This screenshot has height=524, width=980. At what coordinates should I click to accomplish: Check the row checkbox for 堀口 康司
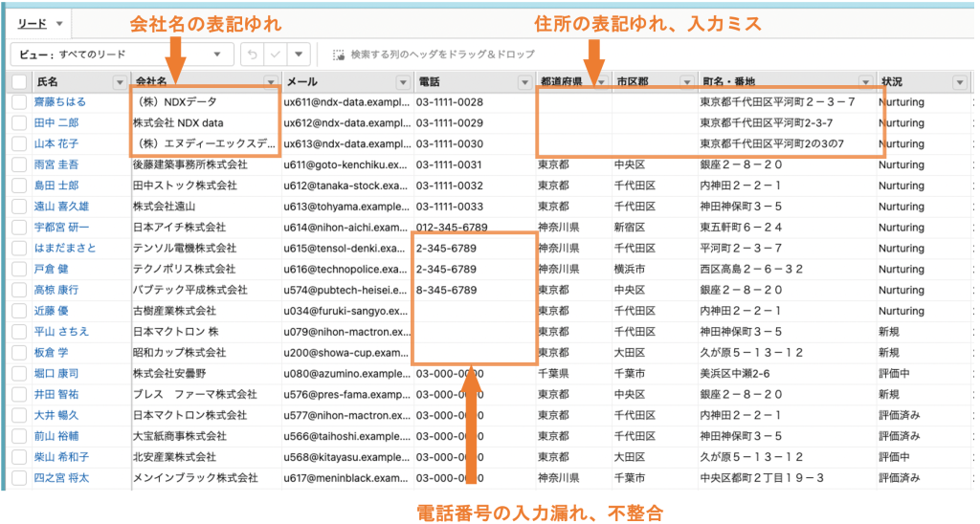[19, 373]
